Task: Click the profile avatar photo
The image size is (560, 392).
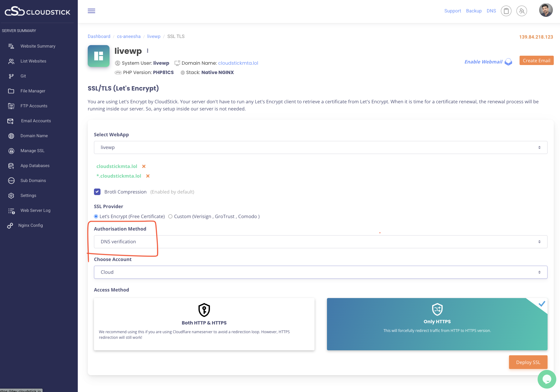Action: coord(546,10)
